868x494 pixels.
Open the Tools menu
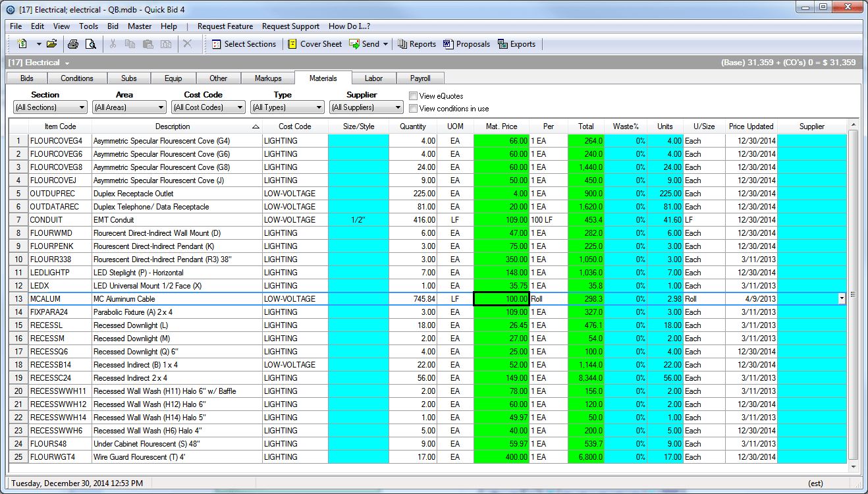(89, 26)
